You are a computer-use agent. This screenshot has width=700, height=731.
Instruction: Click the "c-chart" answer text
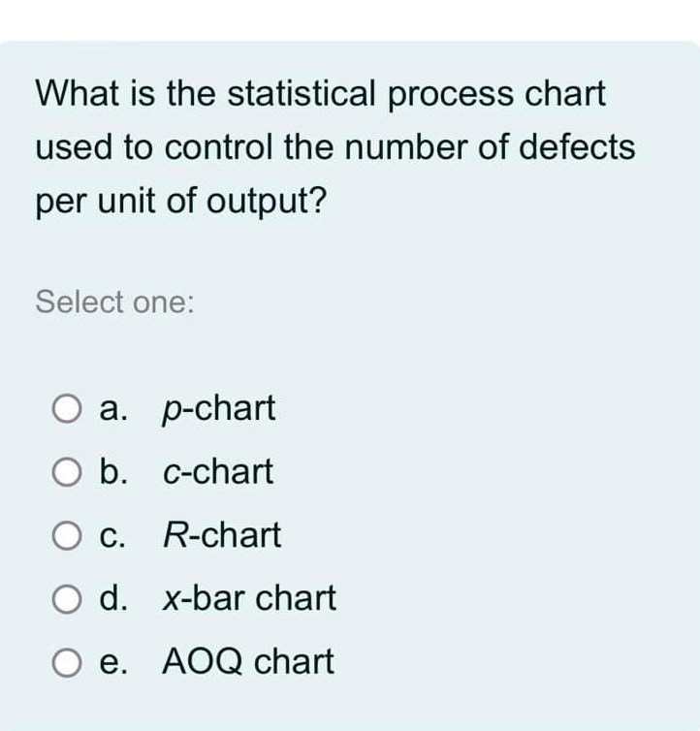(x=218, y=472)
